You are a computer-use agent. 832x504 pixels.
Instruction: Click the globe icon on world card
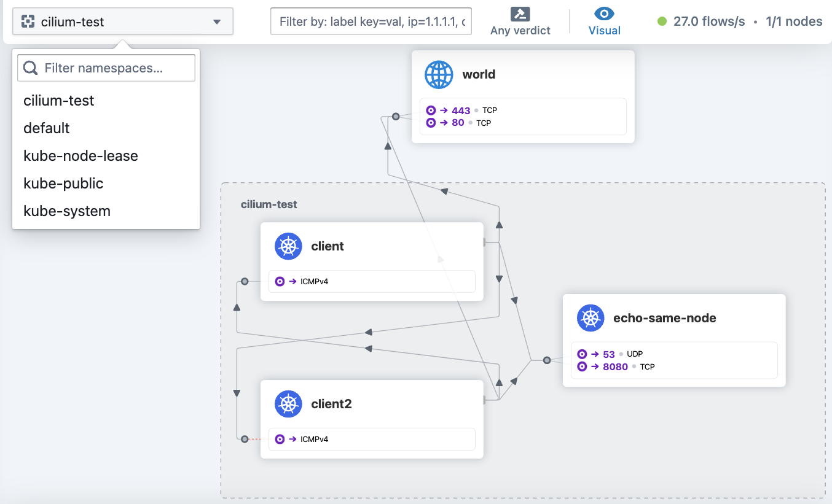coord(439,75)
